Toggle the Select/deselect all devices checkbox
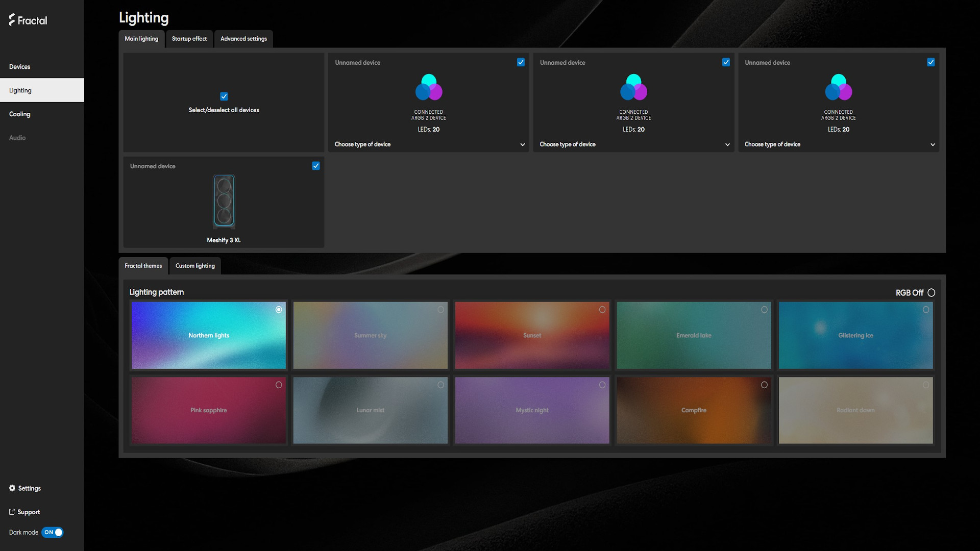Viewport: 980px width, 551px height. pyautogui.click(x=224, y=96)
